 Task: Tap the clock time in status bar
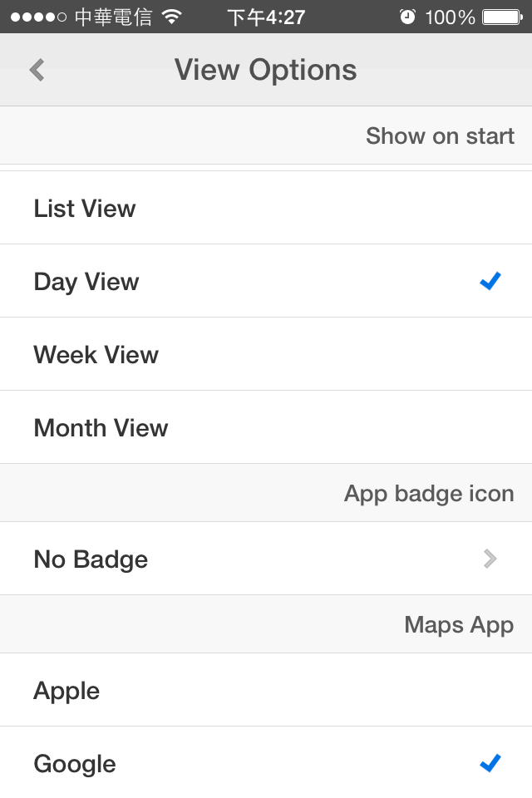[266, 17]
